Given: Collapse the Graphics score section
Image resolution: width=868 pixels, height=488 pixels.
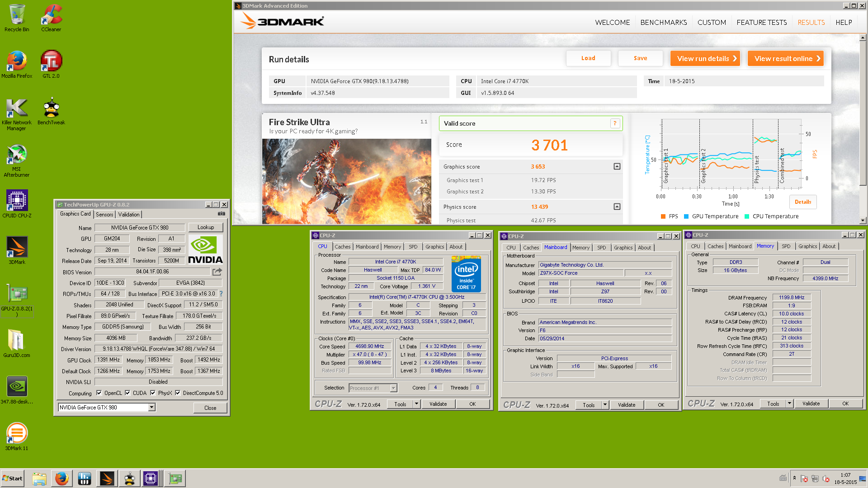Looking at the screenshot, I should [617, 167].
